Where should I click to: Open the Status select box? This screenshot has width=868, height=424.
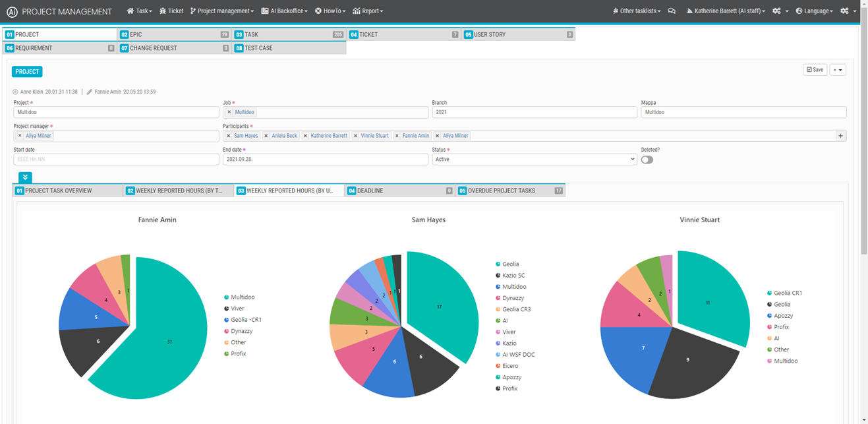click(535, 160)
